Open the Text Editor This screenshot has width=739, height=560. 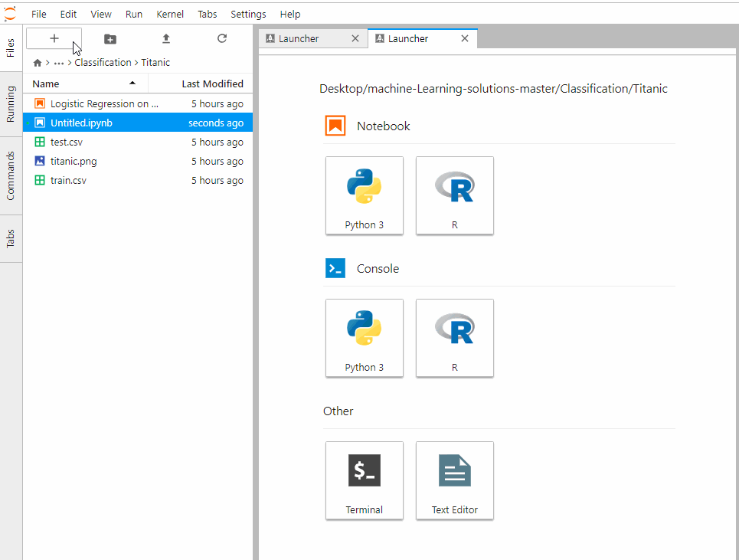(x=455, y=480)
